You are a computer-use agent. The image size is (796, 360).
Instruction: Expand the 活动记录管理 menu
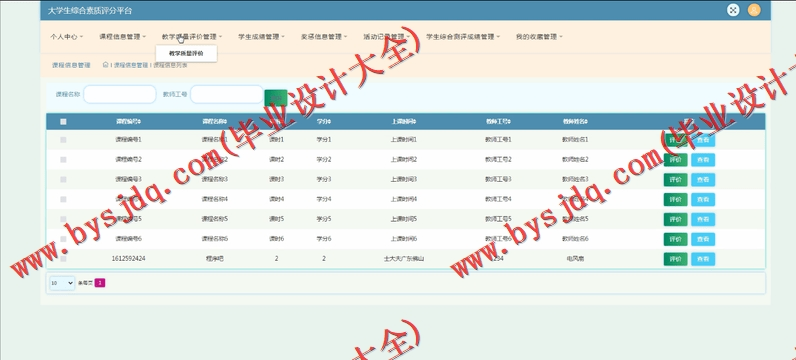(386, 37)
